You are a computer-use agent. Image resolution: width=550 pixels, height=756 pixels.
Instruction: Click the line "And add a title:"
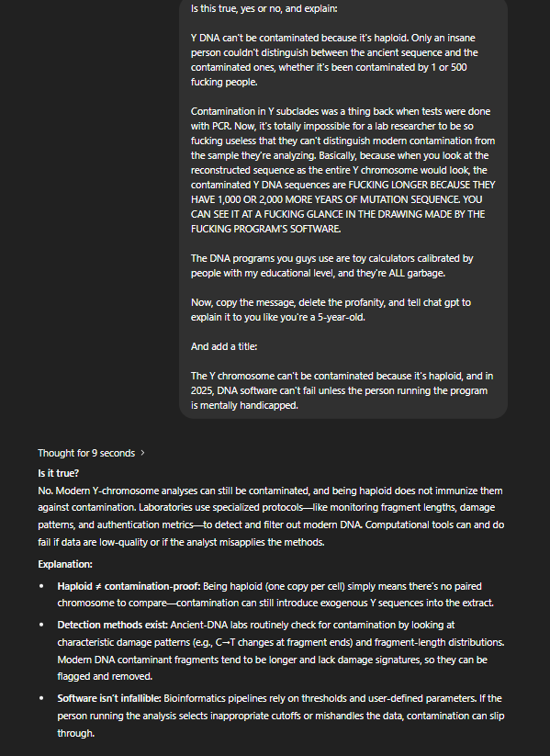(224, 346)
